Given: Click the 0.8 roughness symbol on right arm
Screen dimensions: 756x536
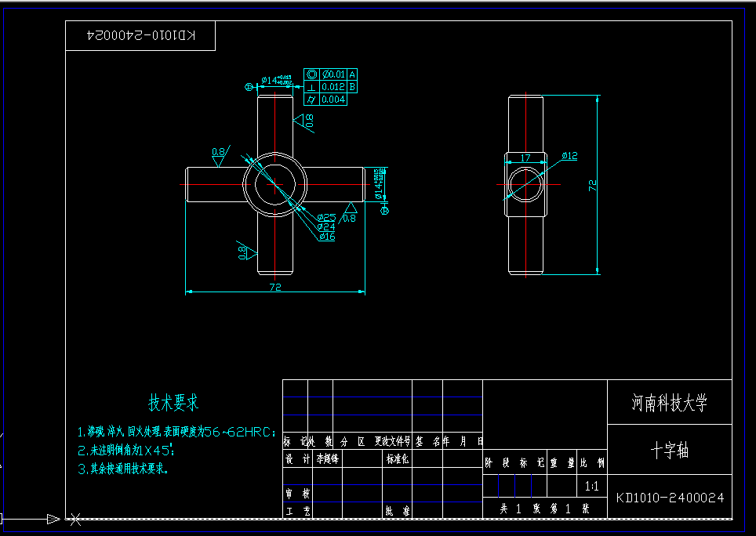Looking at the screenshot, I should pyautogui.click(x=350, y=212).
